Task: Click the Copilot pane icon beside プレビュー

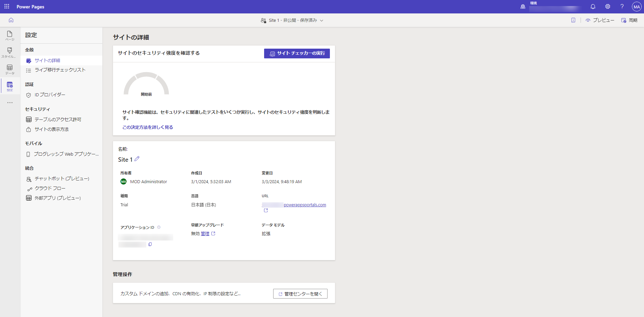Action: tap(573, 20)
